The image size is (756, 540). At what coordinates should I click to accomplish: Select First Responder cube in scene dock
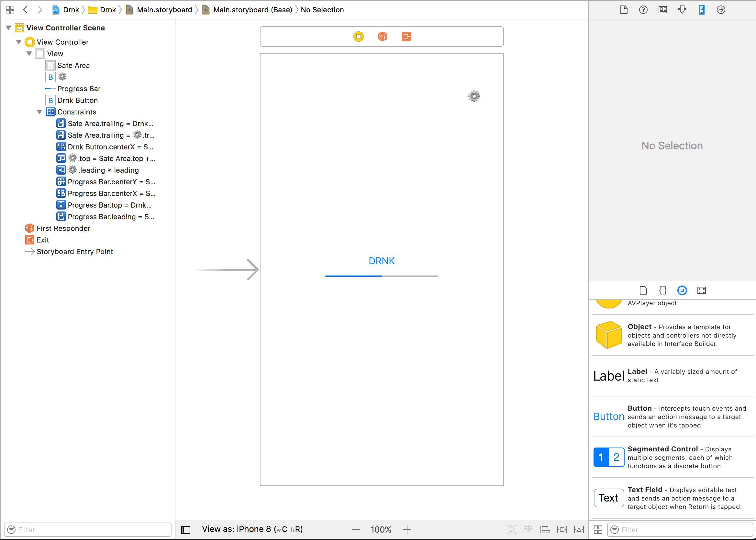382,36
